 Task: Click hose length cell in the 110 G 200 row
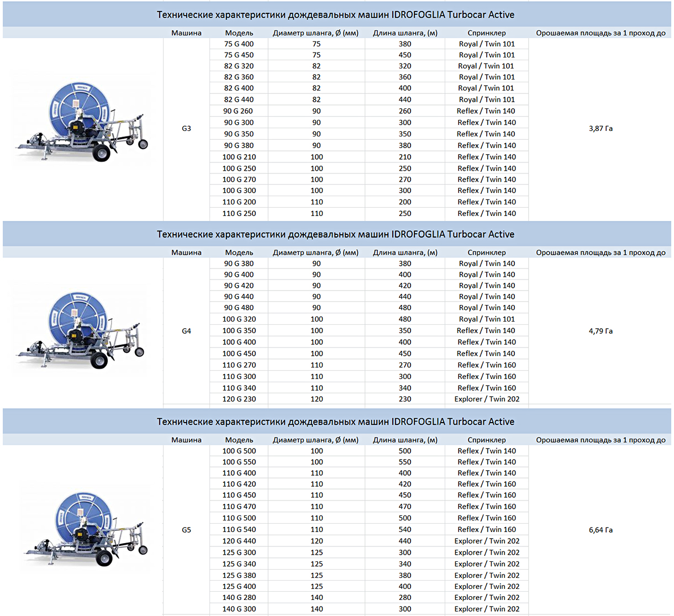click(x=405, y=202)
